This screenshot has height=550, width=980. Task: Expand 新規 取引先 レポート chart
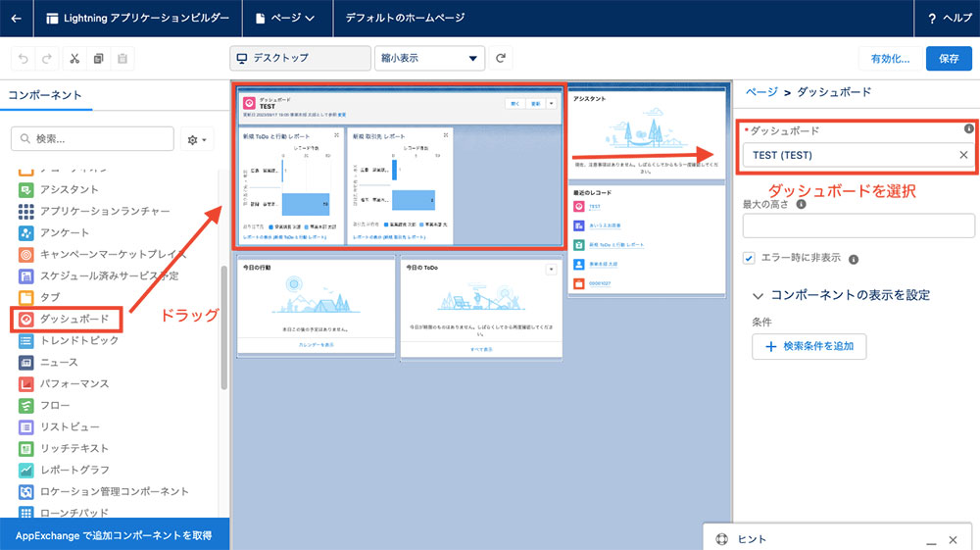tap(446, 135)
